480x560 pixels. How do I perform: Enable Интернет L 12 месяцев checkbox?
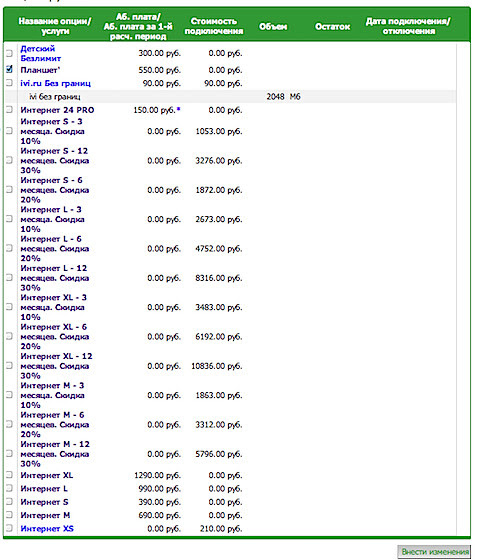tap(9, 278)
